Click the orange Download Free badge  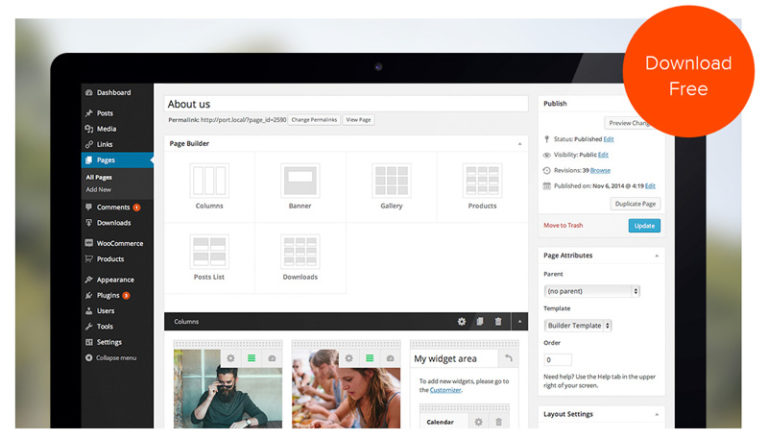(x=689, y=76)
